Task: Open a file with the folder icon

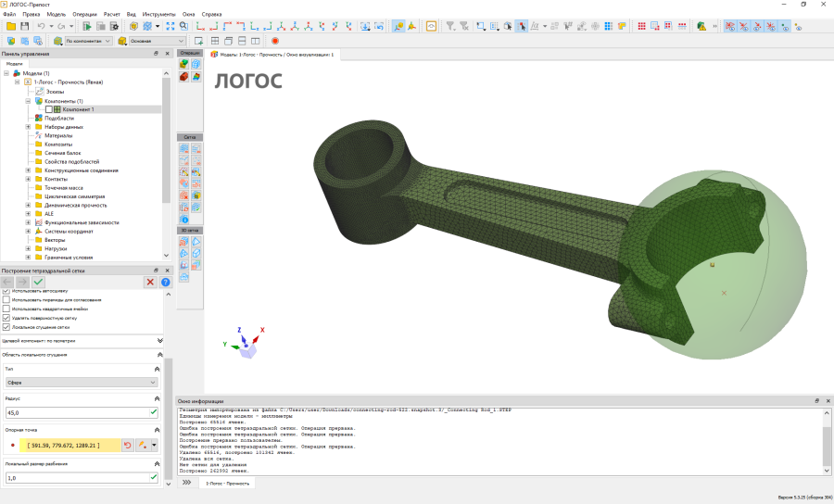Action: 10,26
